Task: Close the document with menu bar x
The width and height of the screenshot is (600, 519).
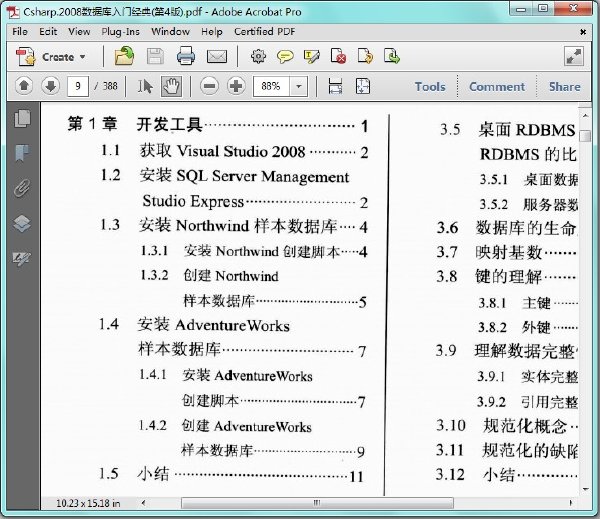Action: click(583, 32)
